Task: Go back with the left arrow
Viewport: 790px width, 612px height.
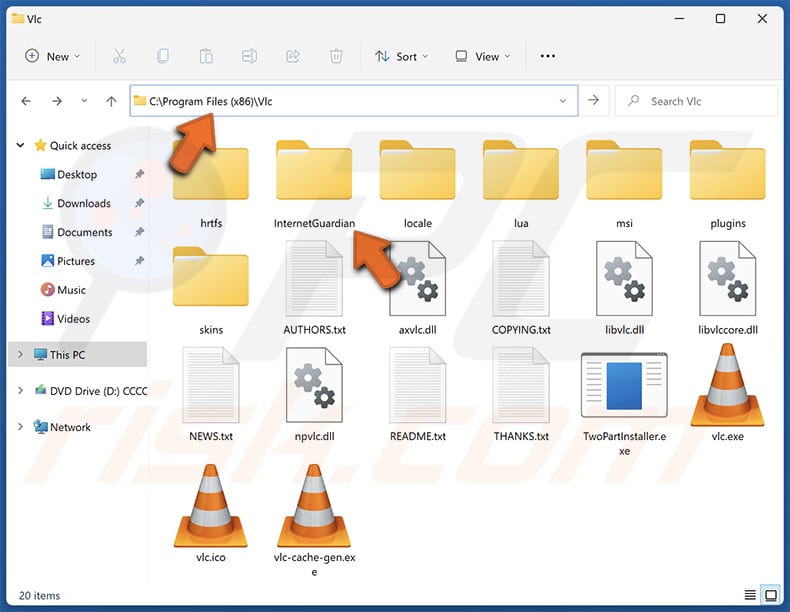Action: [26, 101]
